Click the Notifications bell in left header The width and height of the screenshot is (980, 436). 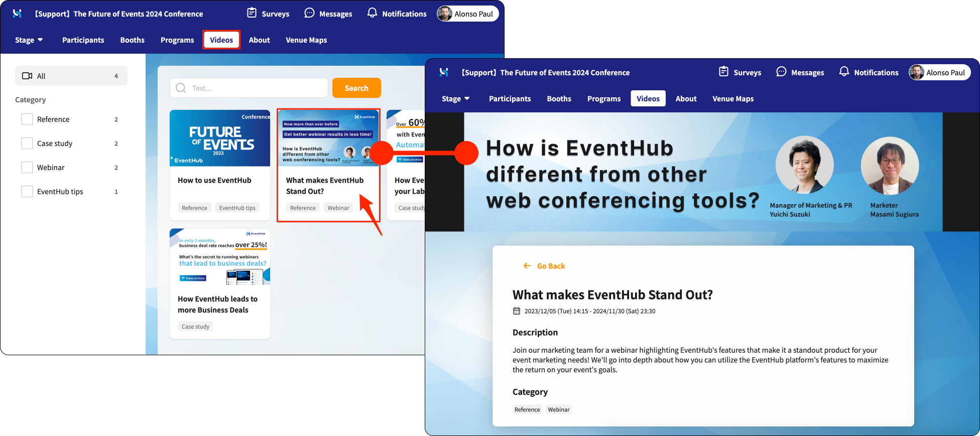click(372, 13)
